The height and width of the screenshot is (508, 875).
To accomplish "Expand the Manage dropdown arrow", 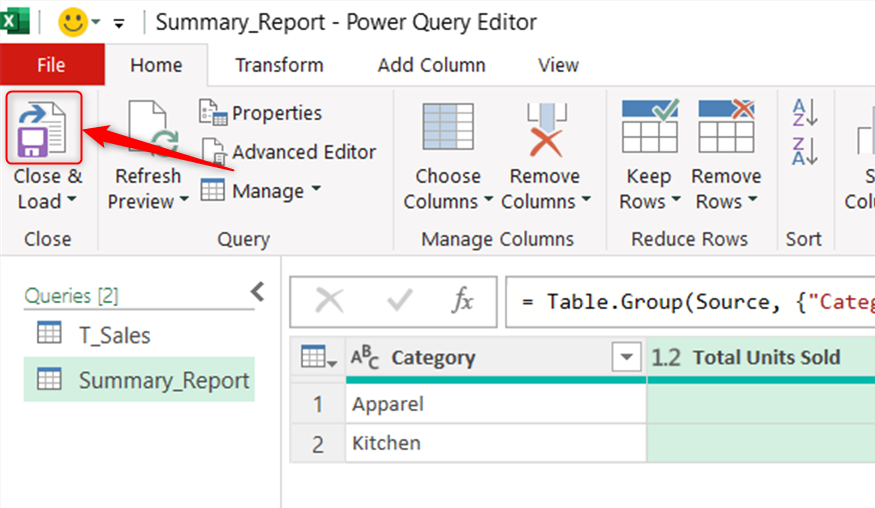I will [x=316, y=188].
